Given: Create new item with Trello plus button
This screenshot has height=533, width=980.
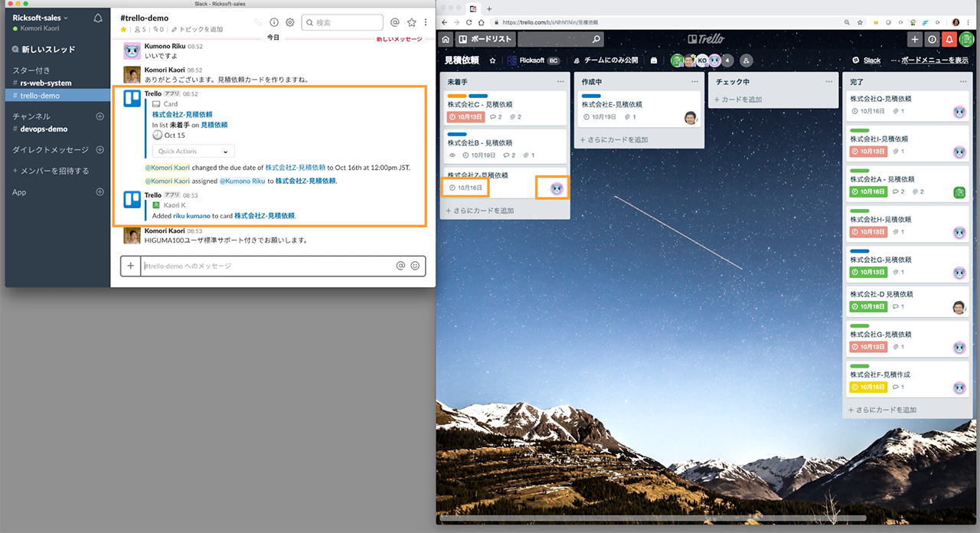Looking at the screenshot, I should [915, 39].
